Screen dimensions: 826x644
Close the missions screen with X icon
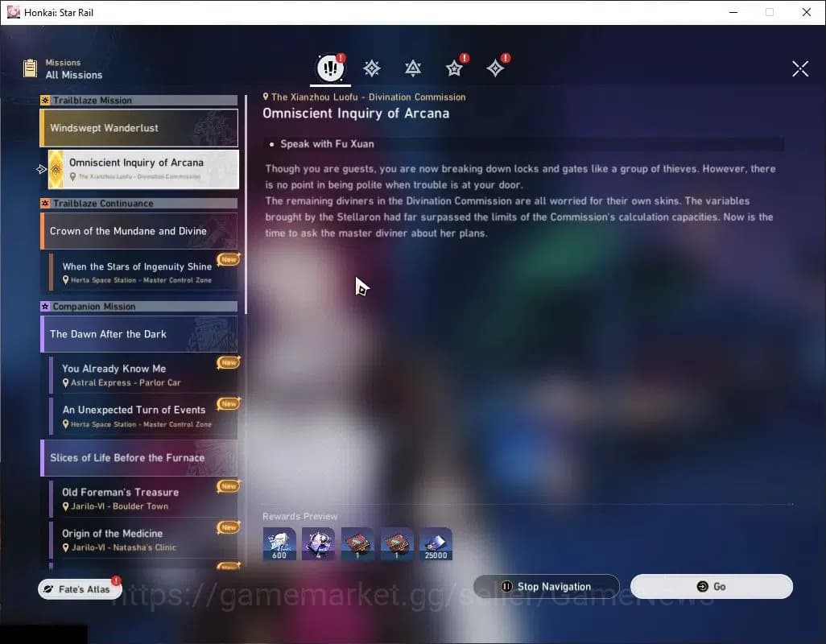[800, 68]
